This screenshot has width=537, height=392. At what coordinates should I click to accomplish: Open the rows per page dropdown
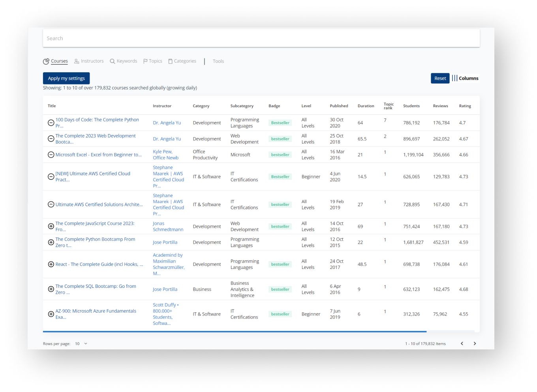click(81, 343)
